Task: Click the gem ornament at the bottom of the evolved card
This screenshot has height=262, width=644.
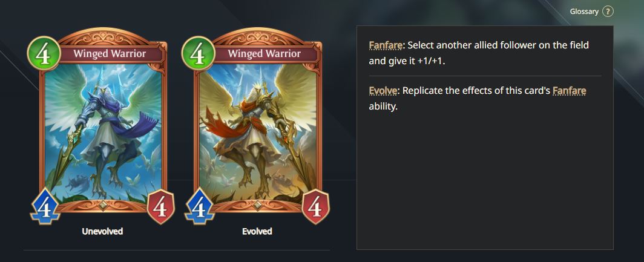Action: click(x=257, y=206)
